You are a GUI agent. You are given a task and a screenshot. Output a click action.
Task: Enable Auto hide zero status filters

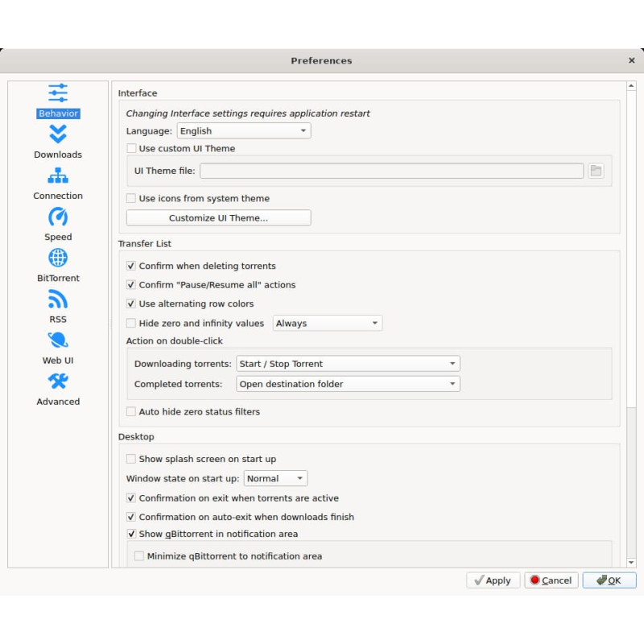[x=131, y=411]
